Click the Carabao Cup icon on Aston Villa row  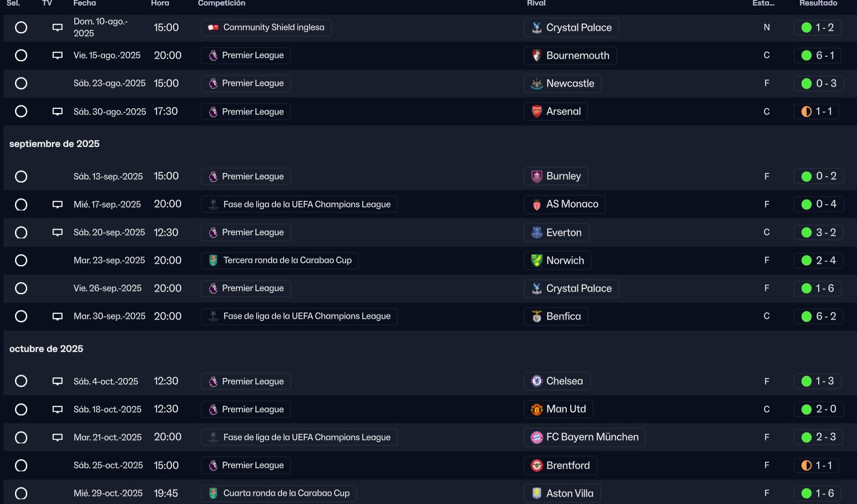(x=213, y=493)
